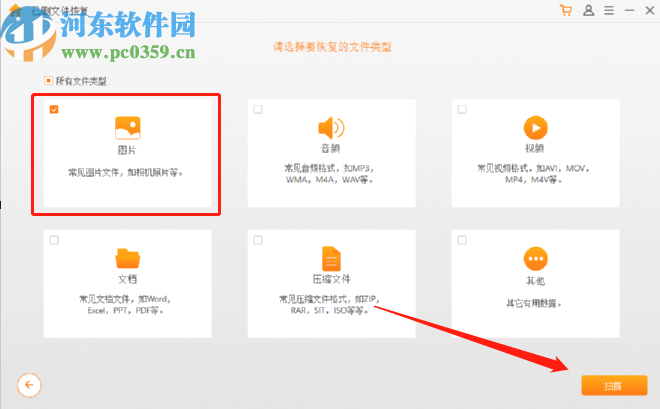Minimize the recovery window
This screenshot has width=660, height=409.
[629, 10]
